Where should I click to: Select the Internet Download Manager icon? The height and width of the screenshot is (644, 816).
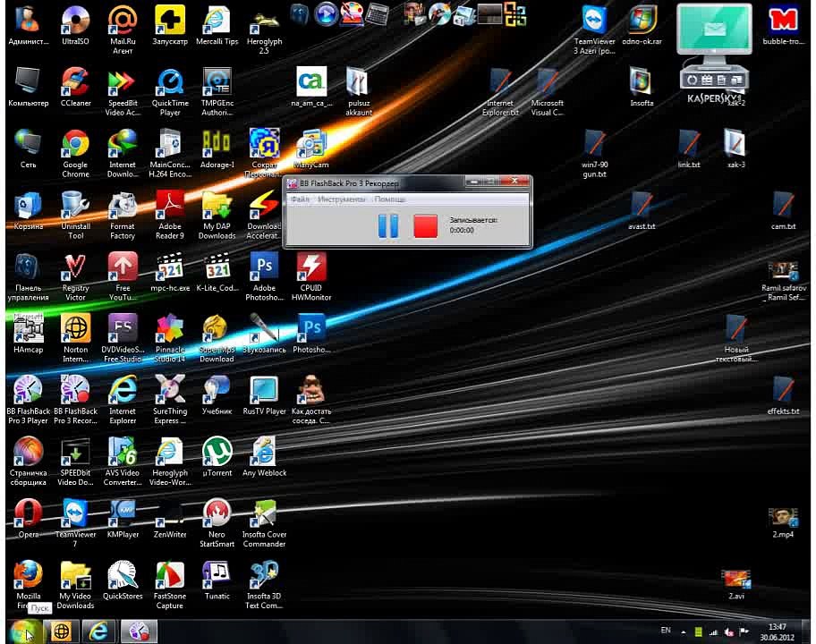point(123,153)
